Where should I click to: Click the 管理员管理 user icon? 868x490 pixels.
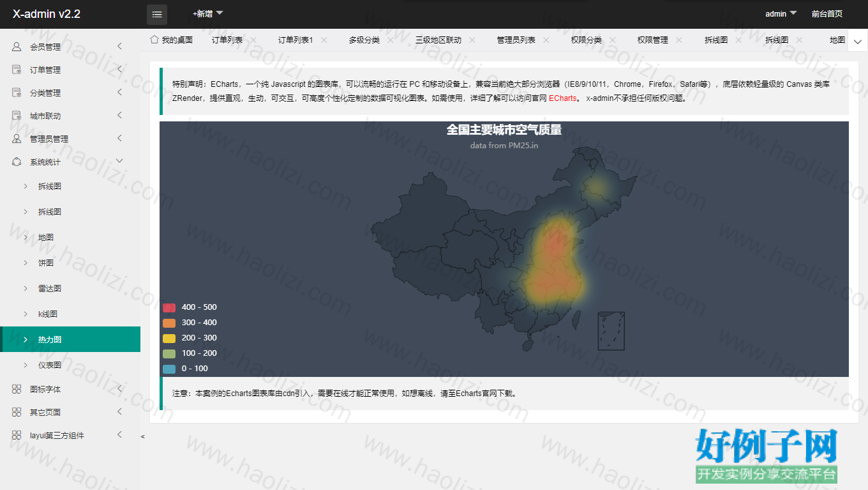(x=17, y=139)
